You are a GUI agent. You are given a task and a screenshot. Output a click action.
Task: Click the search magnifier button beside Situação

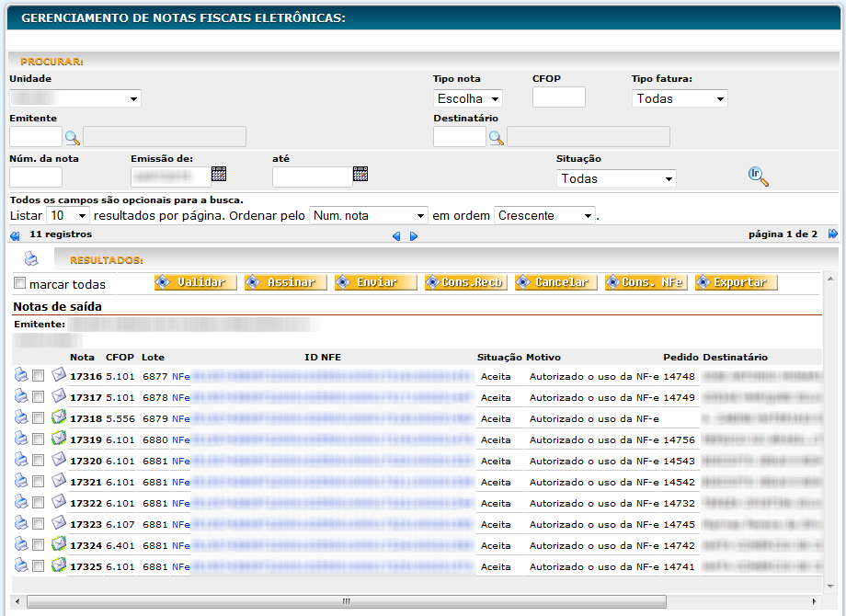758,177
